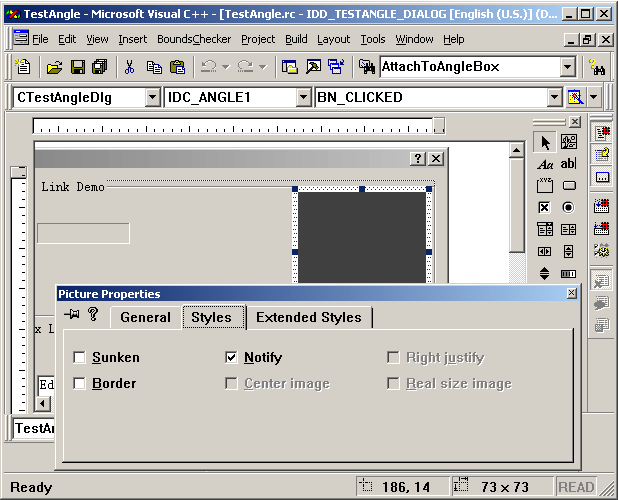The height and width of the screenshot is (500, 618).
Task: Click the dialog's question mark title button
Action: (x=418, y=158)
